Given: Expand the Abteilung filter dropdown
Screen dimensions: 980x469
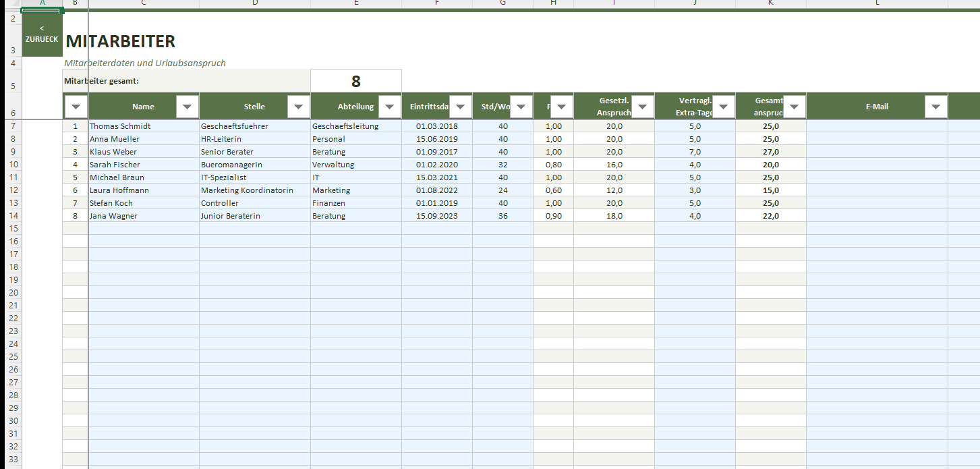Looking at the screenshot, I should [389, 107].
